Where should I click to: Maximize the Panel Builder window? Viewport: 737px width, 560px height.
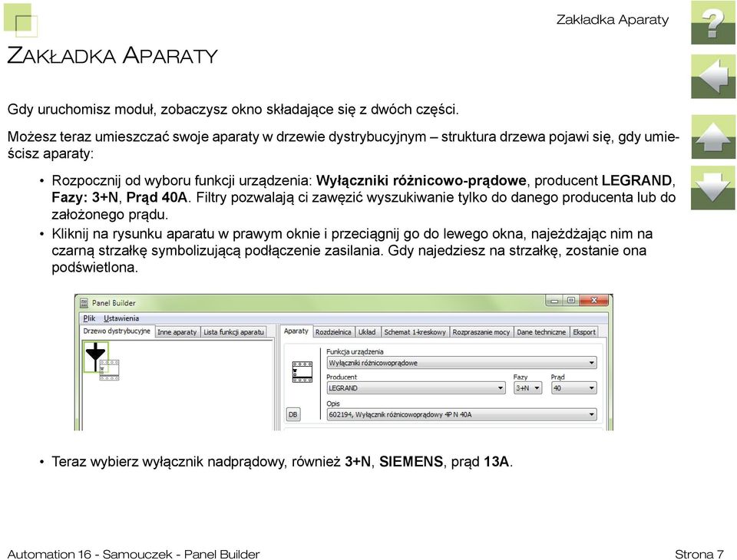(571, 300)
